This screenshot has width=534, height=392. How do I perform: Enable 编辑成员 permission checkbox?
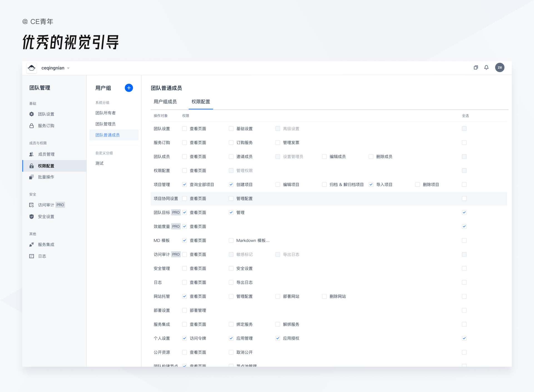(324, 157)
